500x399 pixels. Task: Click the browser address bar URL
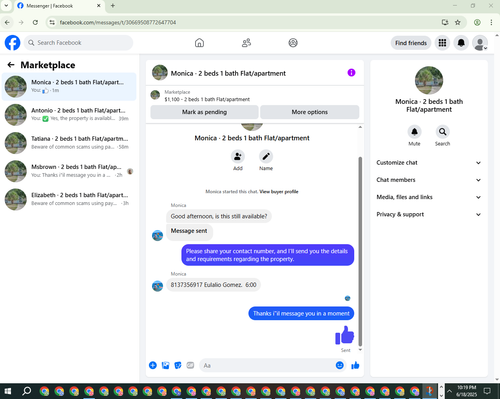pos(118,22)
